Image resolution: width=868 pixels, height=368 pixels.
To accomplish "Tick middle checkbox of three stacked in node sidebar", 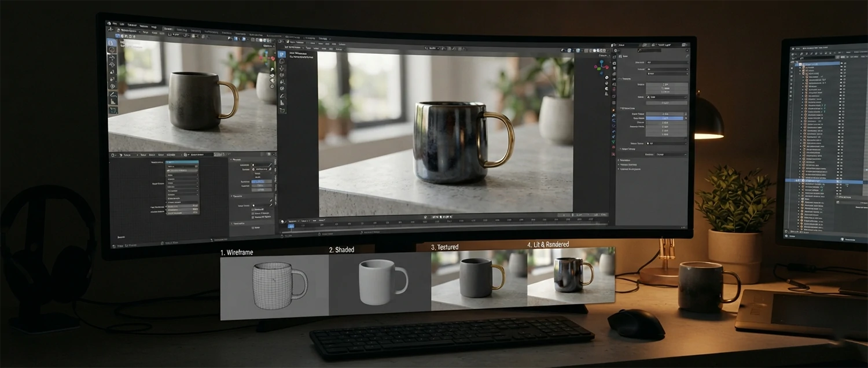I will [253, 214].
